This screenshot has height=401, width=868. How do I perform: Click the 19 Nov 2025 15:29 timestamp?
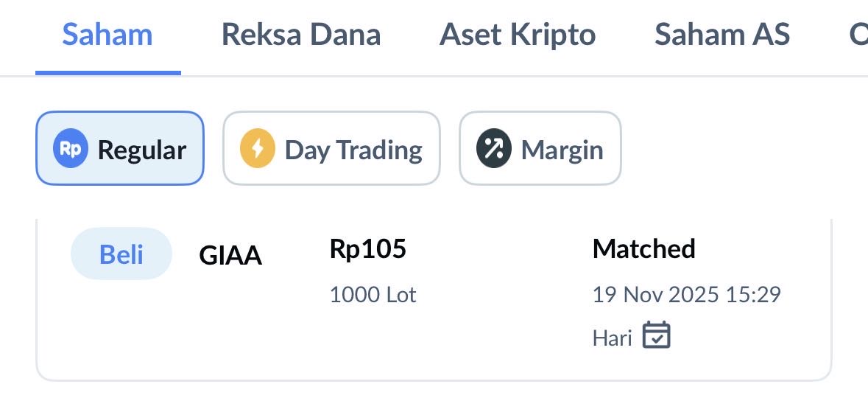click(x=686, y=295)
